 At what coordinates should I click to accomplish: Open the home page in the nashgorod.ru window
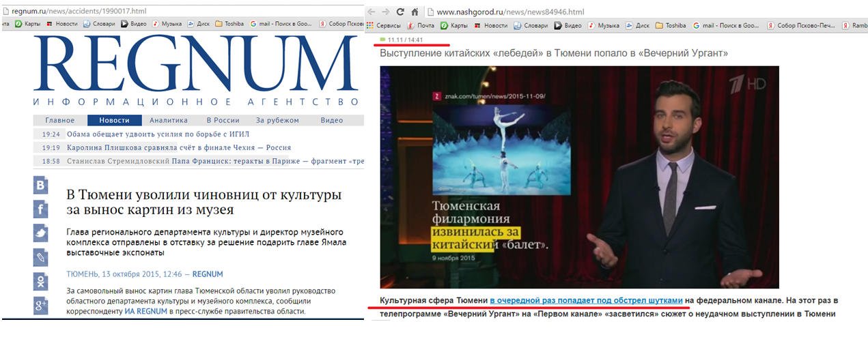pyautogui.click(x=415, y=12)
